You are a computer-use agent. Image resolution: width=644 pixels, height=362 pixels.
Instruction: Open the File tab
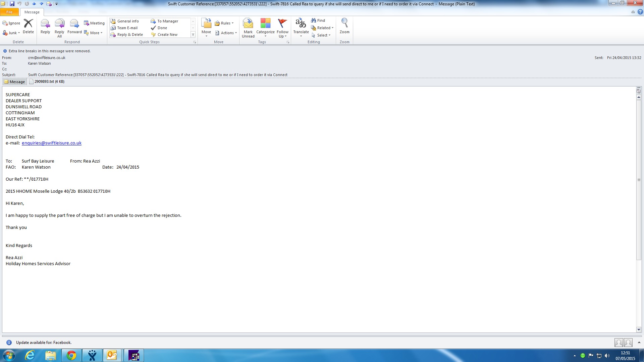[9, 12]
